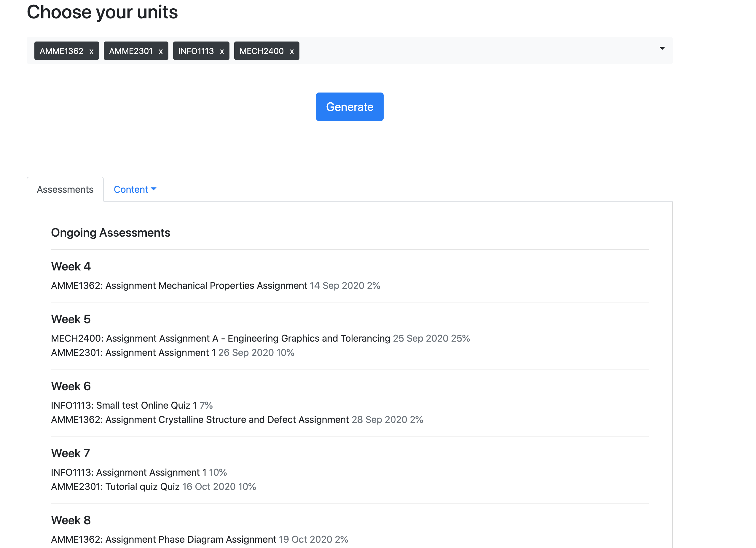This screenshot has width=756, height=548.
Task: Remove the AMME2301 unit tag
Action: point(161,51)
